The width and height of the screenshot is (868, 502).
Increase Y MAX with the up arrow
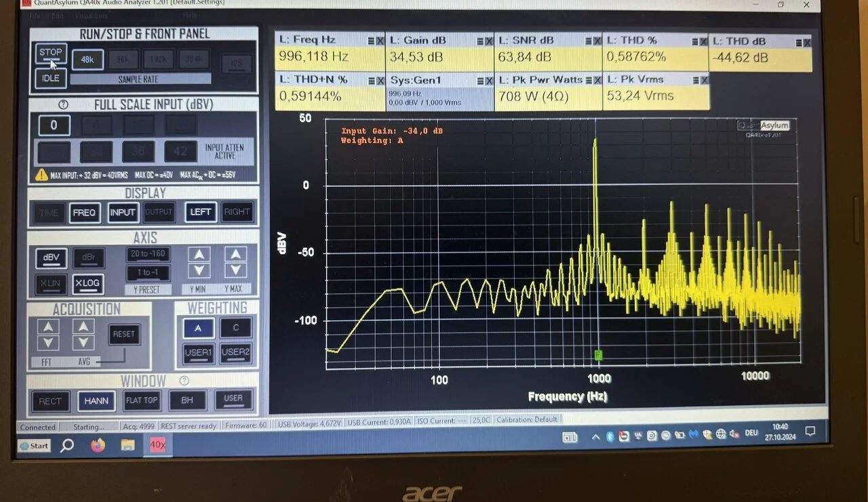235,255
